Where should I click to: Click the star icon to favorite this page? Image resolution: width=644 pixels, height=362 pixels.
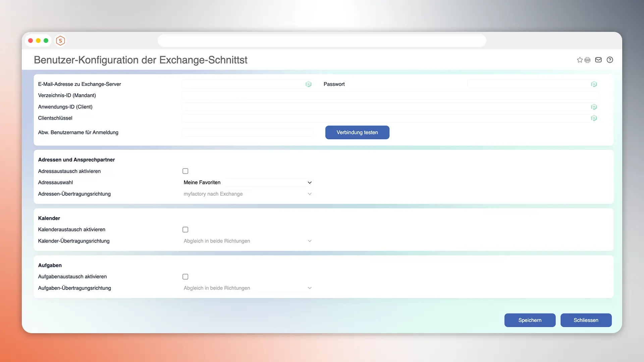point(579,60)
